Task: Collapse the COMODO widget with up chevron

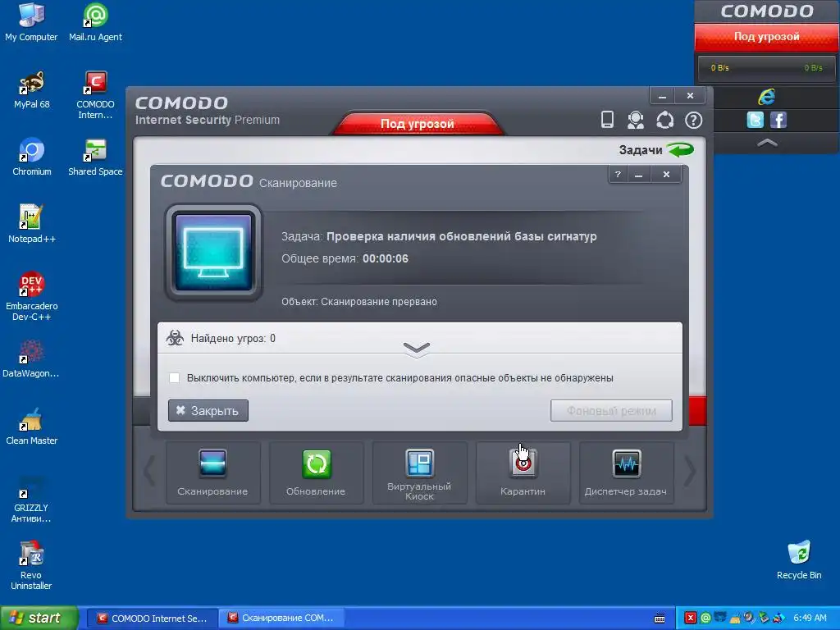Action: tap(767, 143)
